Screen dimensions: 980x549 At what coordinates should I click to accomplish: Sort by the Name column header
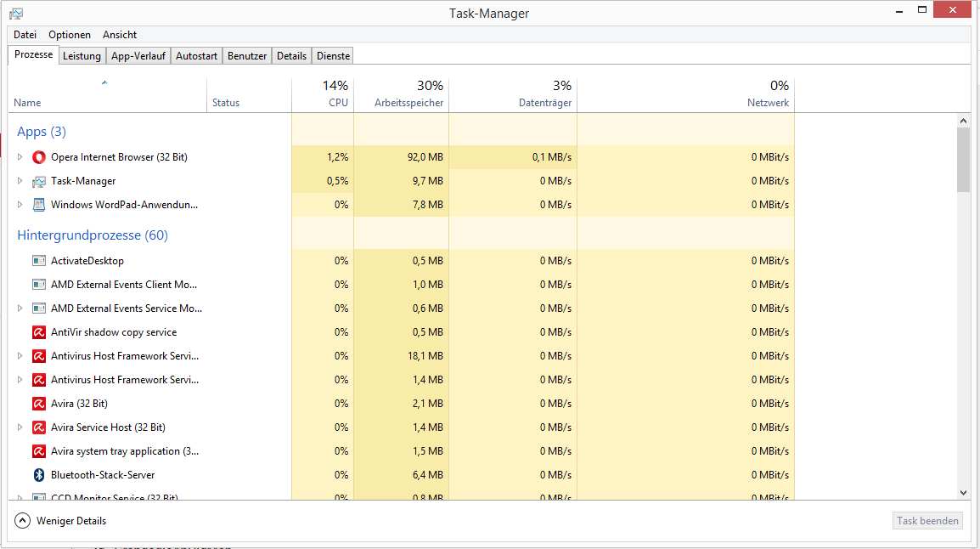pos(107,94)
